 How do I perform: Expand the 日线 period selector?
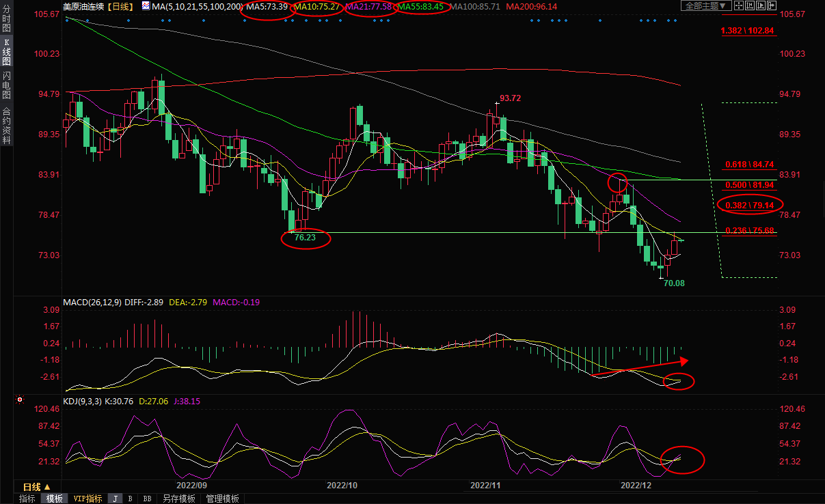coord(33,487)
